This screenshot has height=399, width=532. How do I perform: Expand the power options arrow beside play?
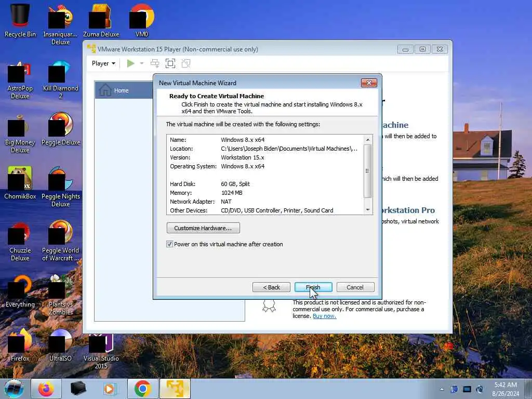click(142, 63)
